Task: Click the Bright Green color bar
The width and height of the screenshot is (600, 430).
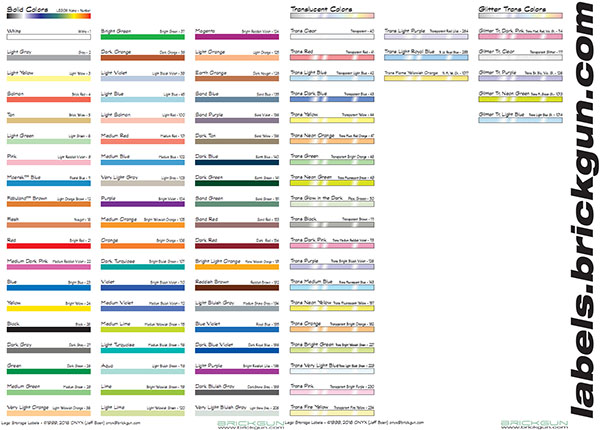Action: 143,37
